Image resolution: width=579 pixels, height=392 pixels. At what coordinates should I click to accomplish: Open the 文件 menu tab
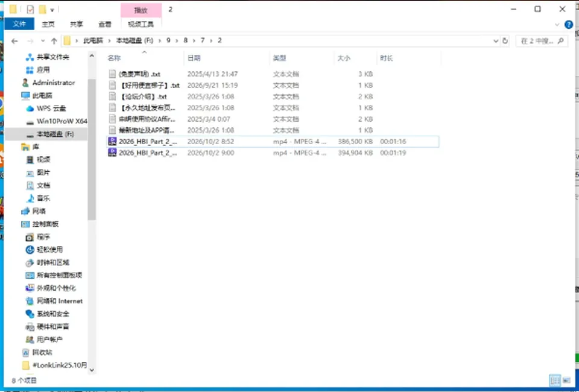[x=19, y=24]
